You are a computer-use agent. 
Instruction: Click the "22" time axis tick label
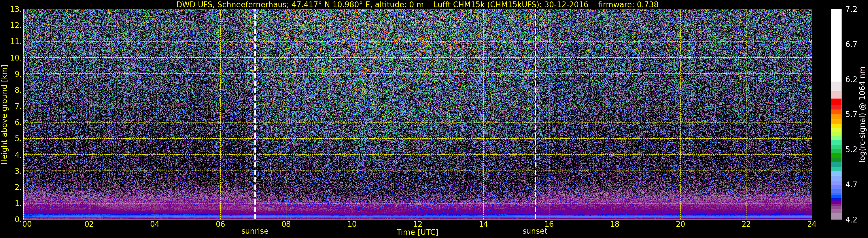click(746, 224)
